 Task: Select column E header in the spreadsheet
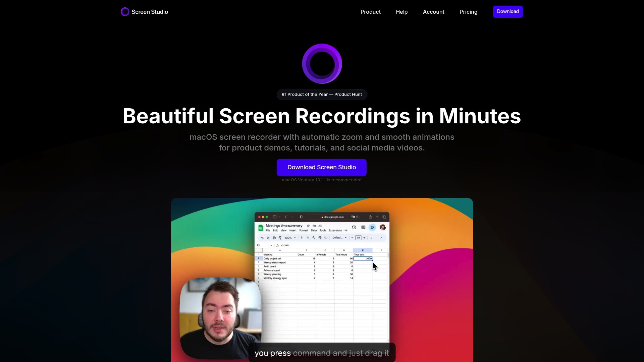pos(363,250)
